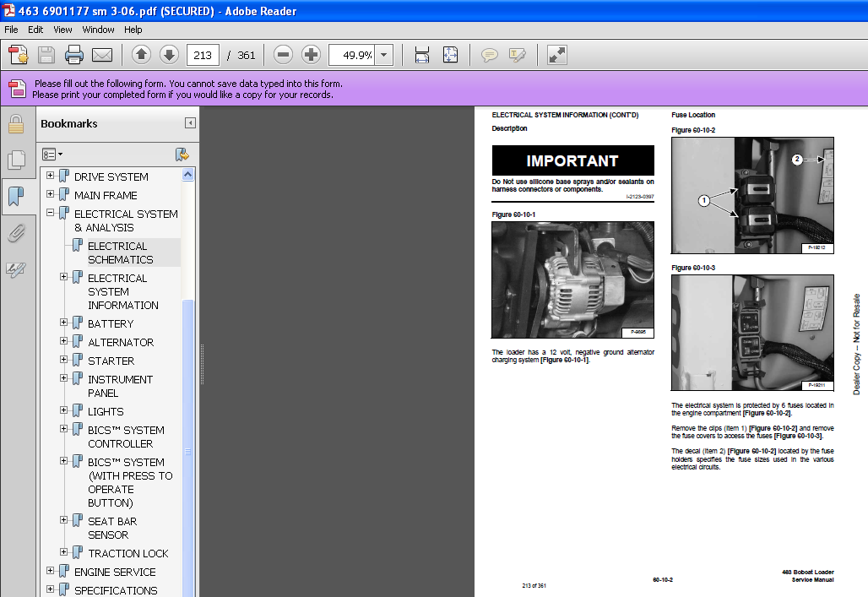Viewport: 868px width, 597px height.
Task: Click Figure 60-10-1 alternator photo
Action: [x=573, y=280]
